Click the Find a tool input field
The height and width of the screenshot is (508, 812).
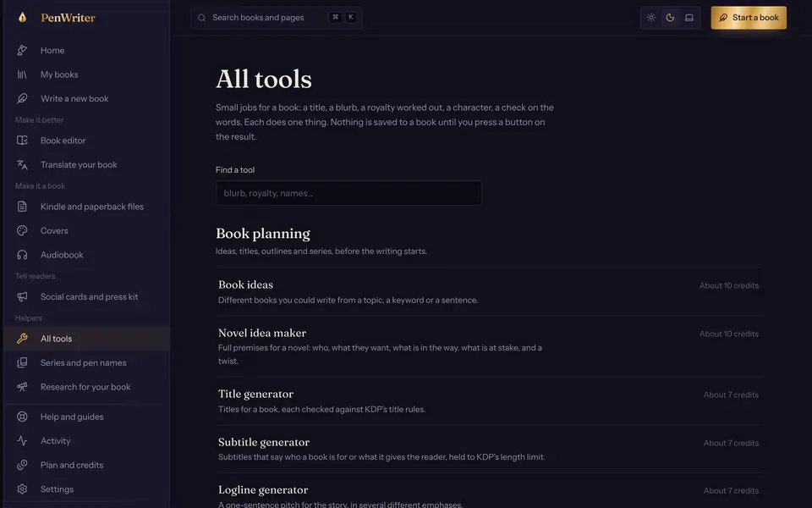[x=348, y=193]
